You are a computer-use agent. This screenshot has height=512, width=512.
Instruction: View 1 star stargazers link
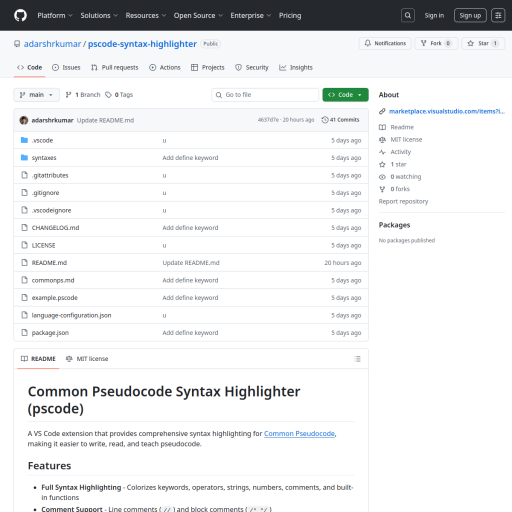393,164
